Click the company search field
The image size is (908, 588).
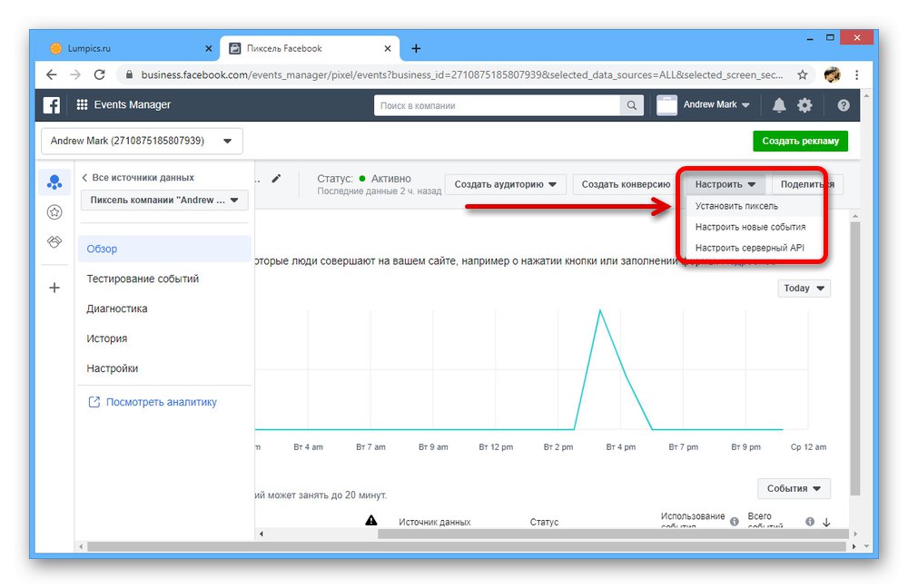[x=497, y=105]
